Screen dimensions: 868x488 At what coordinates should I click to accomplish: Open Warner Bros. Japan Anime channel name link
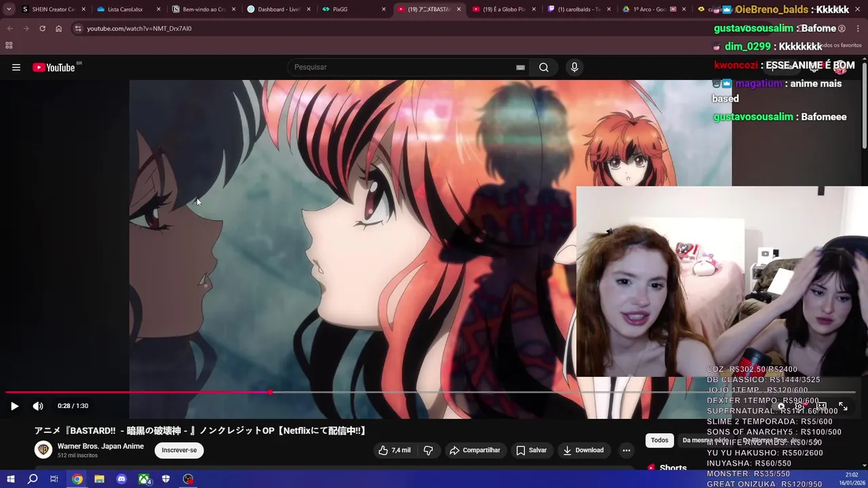100,446
